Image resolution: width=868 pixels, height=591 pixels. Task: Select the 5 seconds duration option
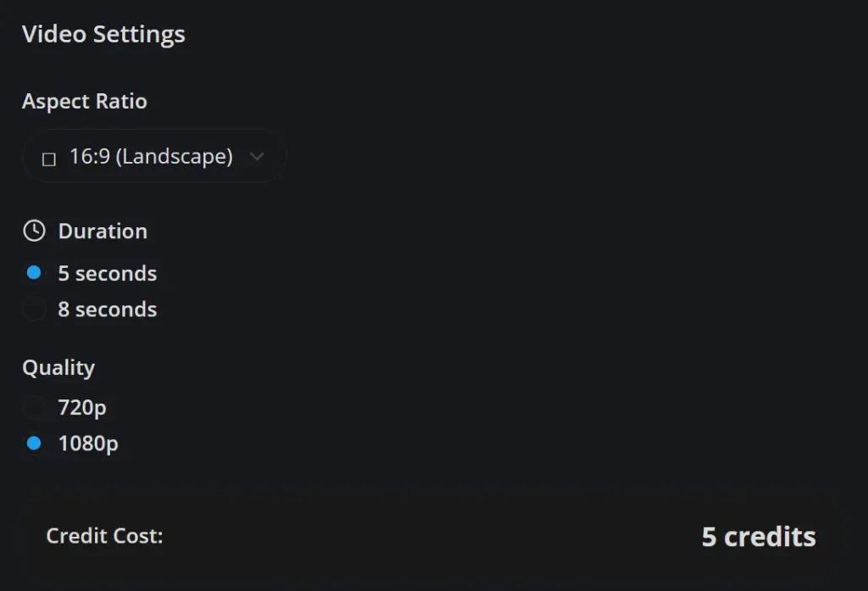pyautogui.click(x=107, y=273)
